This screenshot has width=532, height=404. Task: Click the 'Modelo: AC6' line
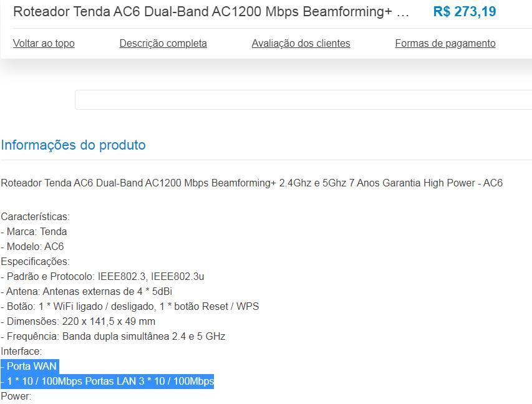click(x=32, y=247)
